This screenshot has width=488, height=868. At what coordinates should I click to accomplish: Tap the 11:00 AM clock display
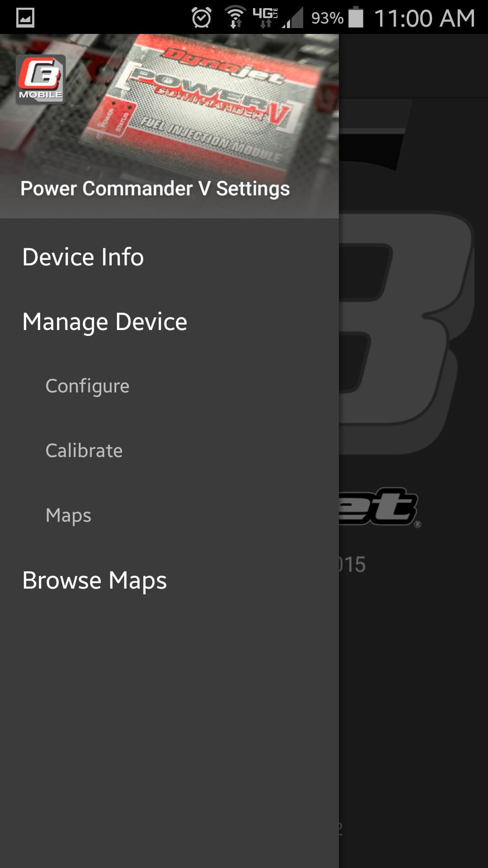[425, 17]
